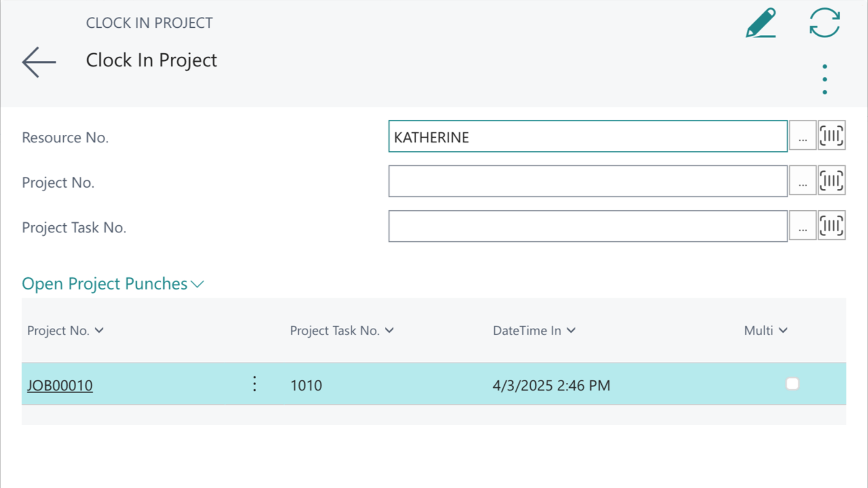The width and height of the screenshot is (868, 488).
Task: Scan barcode for Resource No. field
Action: (x=831, y=136)
